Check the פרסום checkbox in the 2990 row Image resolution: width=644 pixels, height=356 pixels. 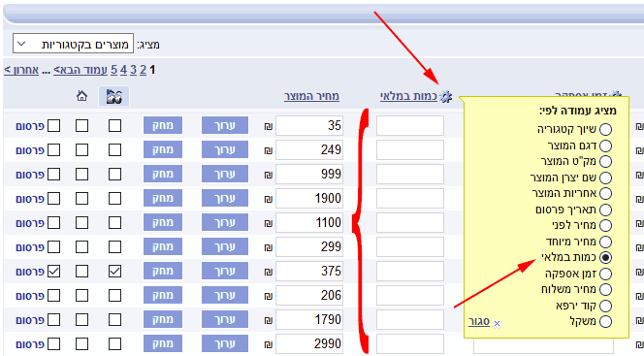tap(53, 343)
